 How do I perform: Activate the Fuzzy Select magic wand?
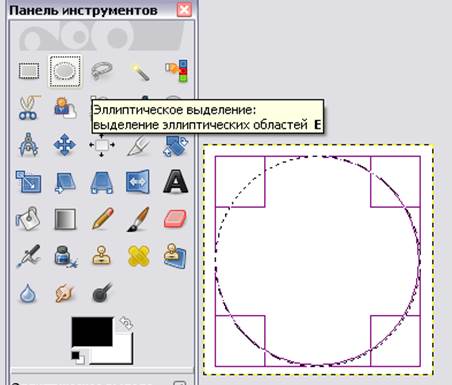(x=139, y=71)
